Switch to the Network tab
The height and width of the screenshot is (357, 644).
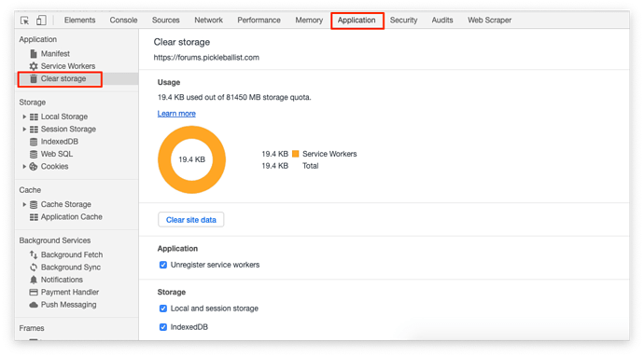click(209, 21)
